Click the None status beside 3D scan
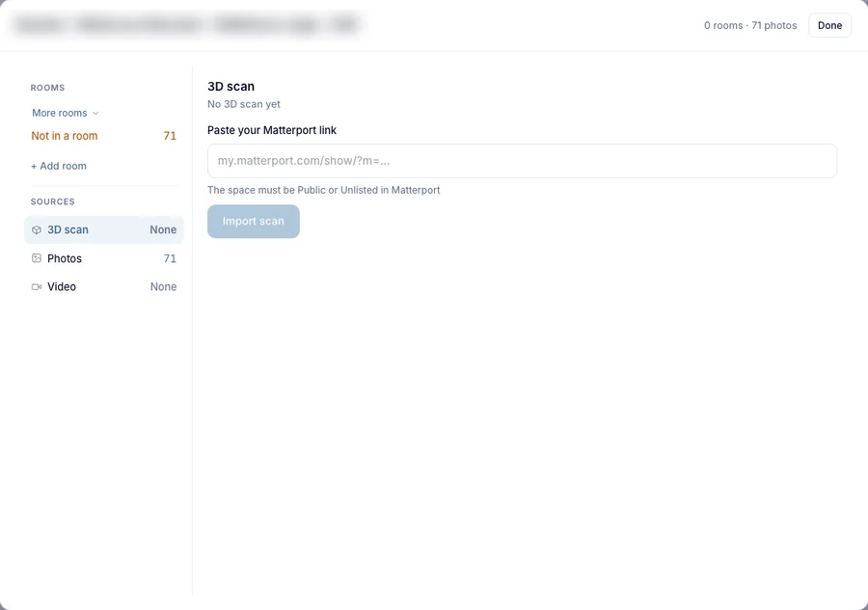 (163, 229)
